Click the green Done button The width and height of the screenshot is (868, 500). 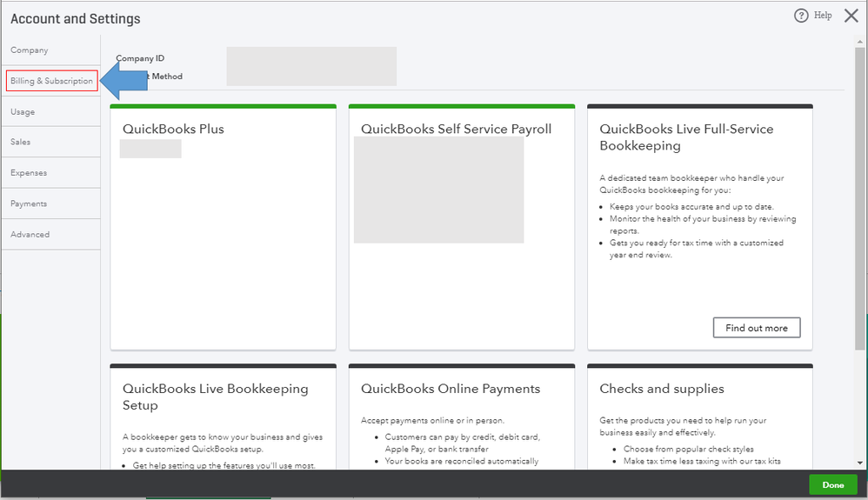pos(832,485)
